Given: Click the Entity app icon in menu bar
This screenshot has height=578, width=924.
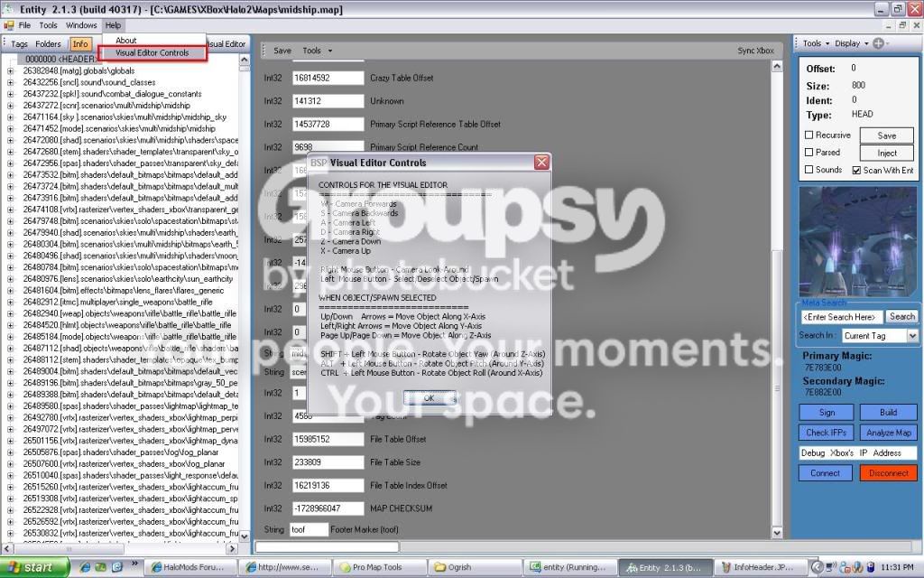Looking at the screenshot, I should [x=8, y=25].
